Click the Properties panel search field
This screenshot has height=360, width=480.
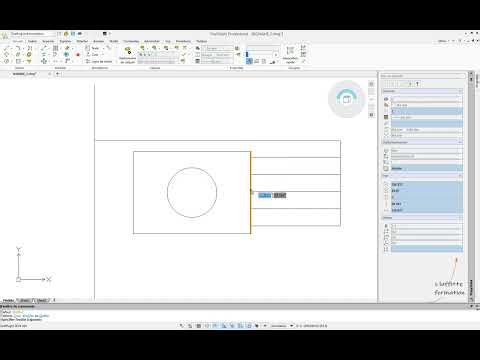click(x=423, y=76)
